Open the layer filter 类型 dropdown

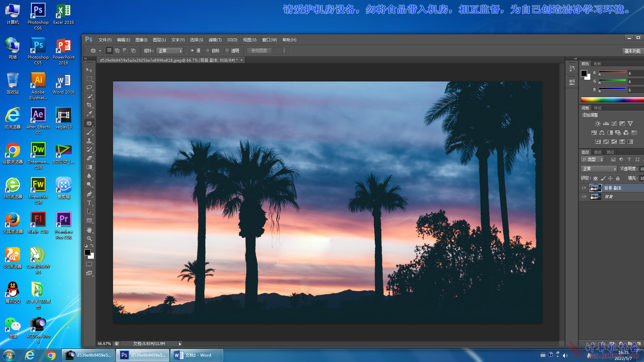592,160
